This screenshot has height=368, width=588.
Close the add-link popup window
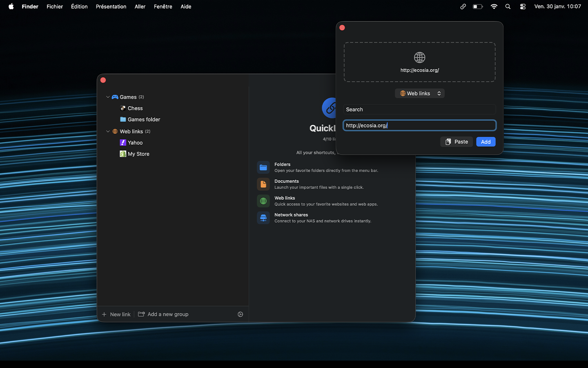click(342, 28)
